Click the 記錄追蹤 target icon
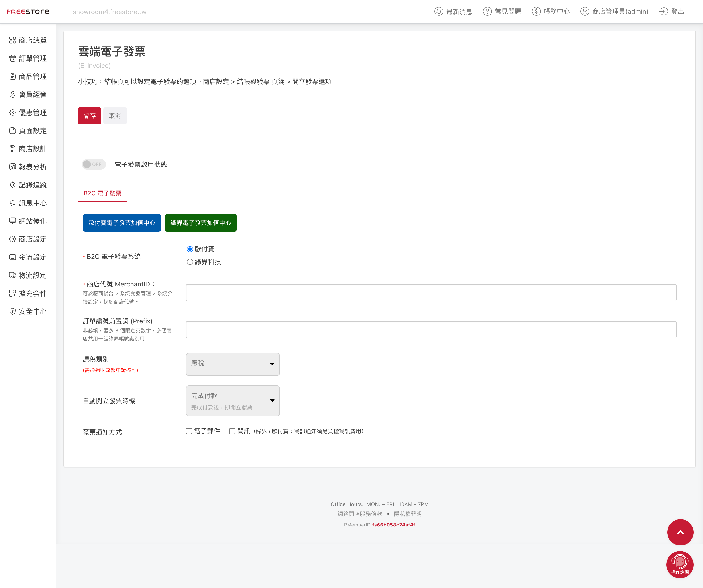The width and height of the screenshot is (703, 588). pyautogui.click(x=12, y=185)
